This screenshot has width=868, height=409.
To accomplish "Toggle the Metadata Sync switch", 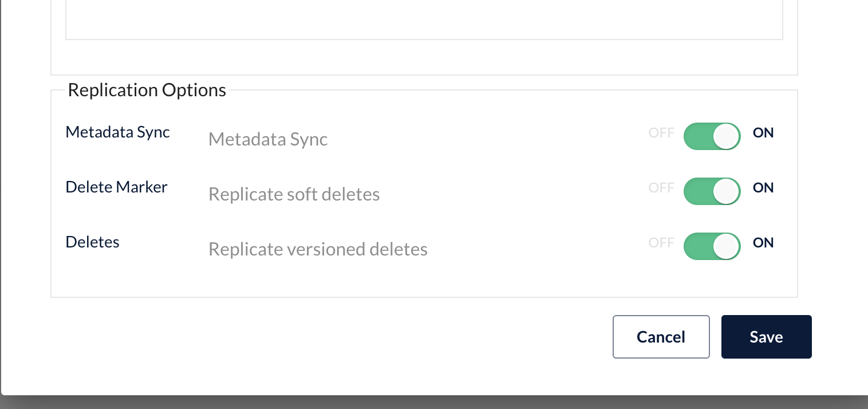I will [712, 136].
